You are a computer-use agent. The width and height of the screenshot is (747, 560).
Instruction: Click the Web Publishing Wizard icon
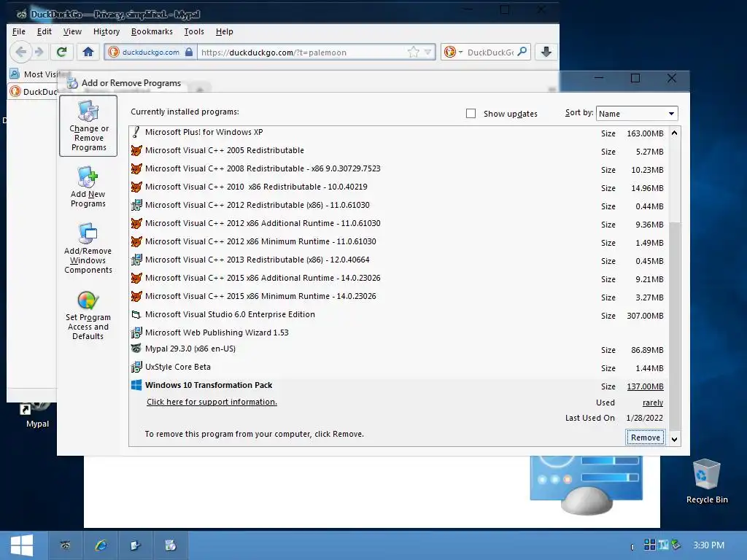click(x=136, y=332)
